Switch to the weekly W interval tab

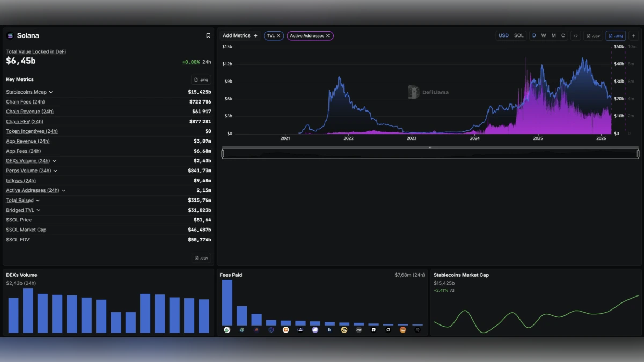[x=543, y=35]
